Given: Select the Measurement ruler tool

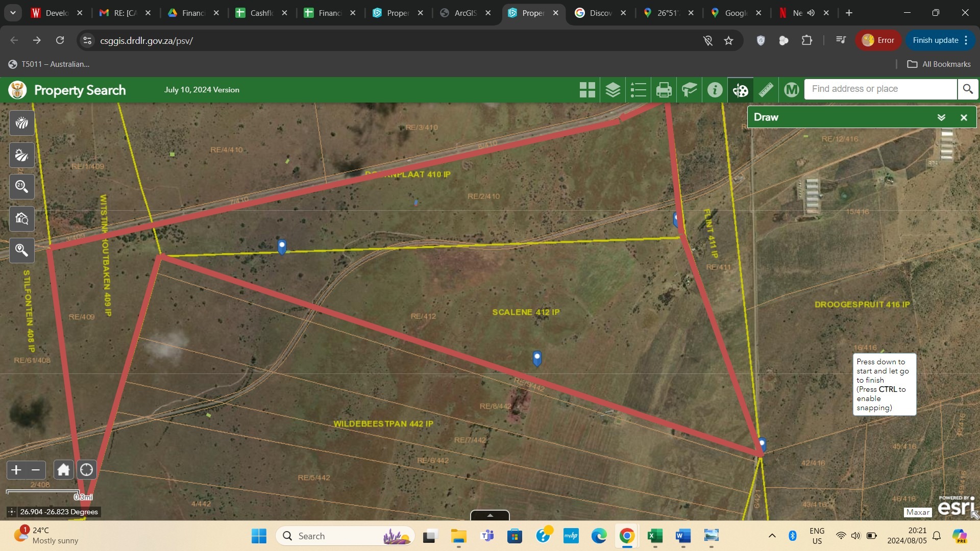Looking at the screenshot, I should (766, 90).
